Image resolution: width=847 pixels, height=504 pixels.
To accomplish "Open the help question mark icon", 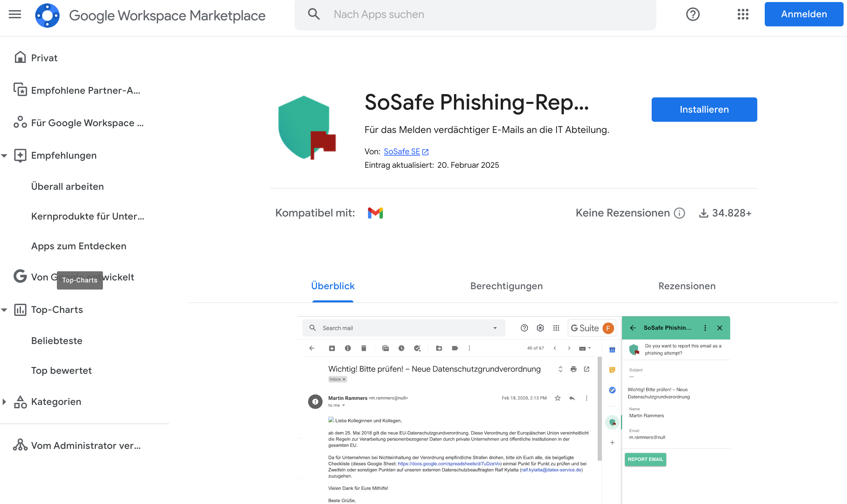I will click(692, 14).
